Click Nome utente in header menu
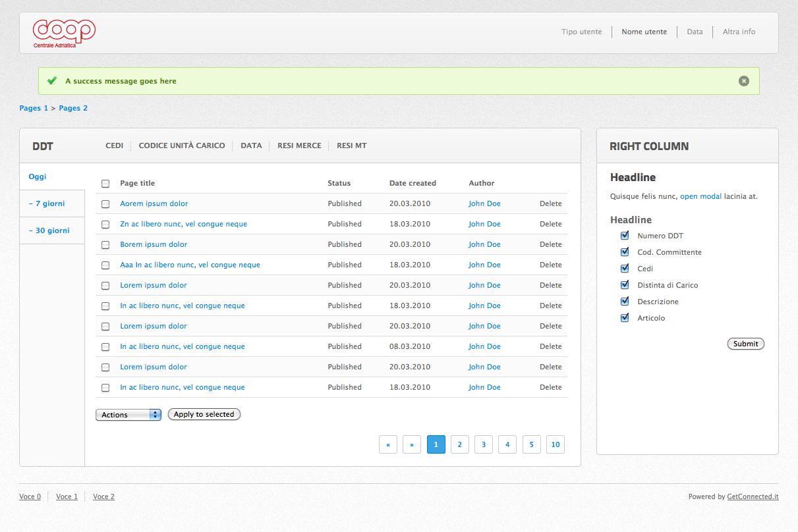Screen dimensions: 798x532 click(x=644, y=32)
